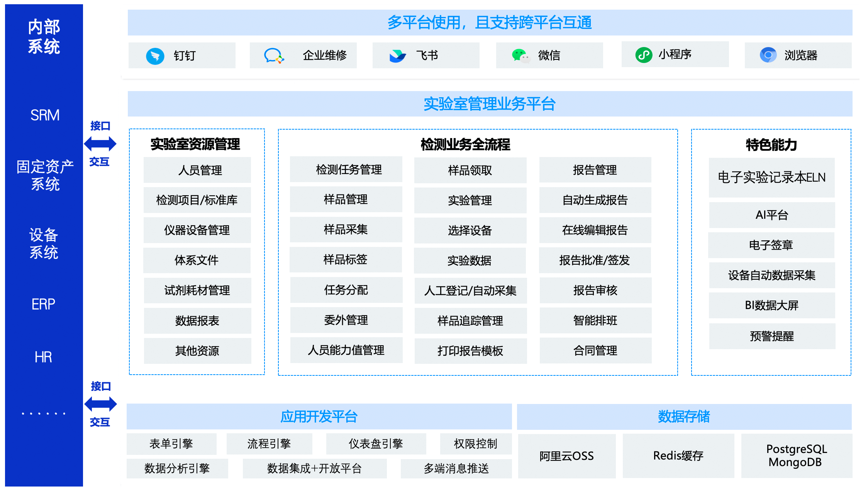
Task: Click the lower 接口交互 double arrow
Action: click(100, 404)
